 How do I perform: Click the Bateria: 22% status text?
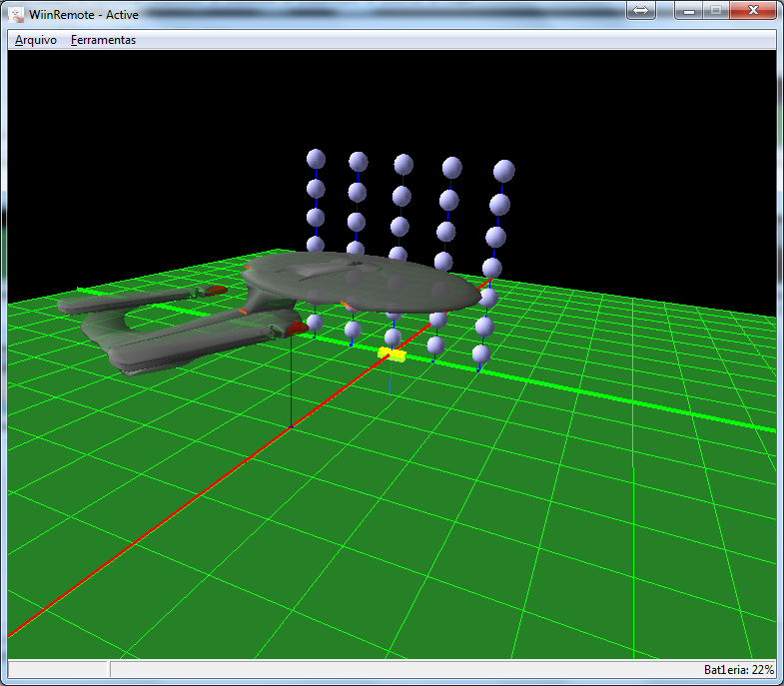[738, 669]
